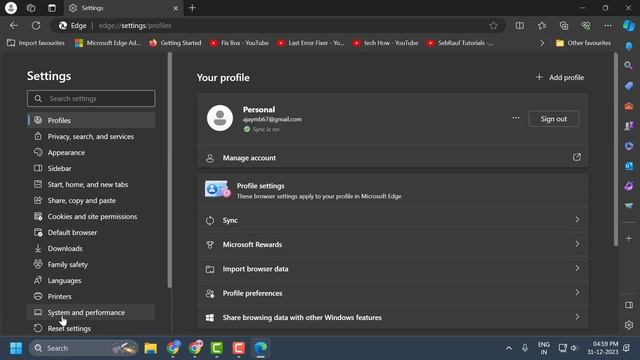Open sidebar Tools briefcase icon
Viewport: 640px width, 360px height.
point(629,106)
